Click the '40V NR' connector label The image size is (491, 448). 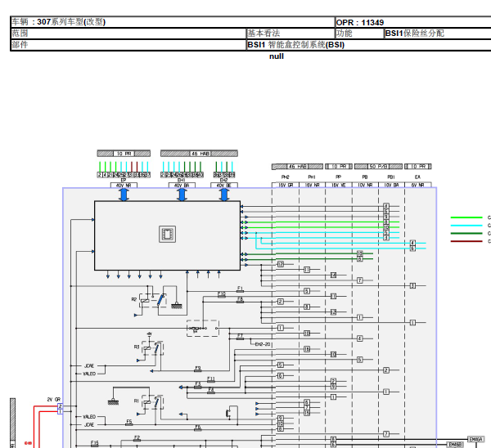[124, 186]
